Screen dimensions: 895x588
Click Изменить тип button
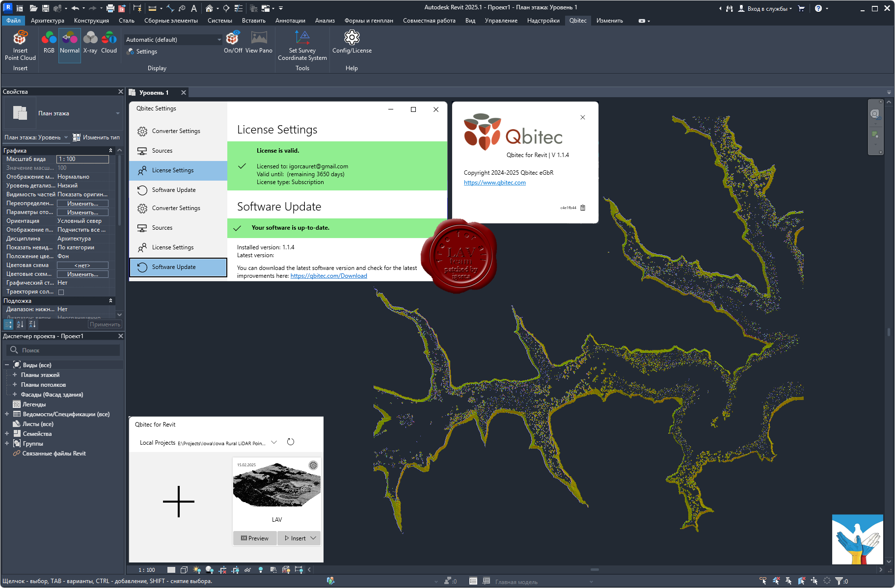(96, 137)
